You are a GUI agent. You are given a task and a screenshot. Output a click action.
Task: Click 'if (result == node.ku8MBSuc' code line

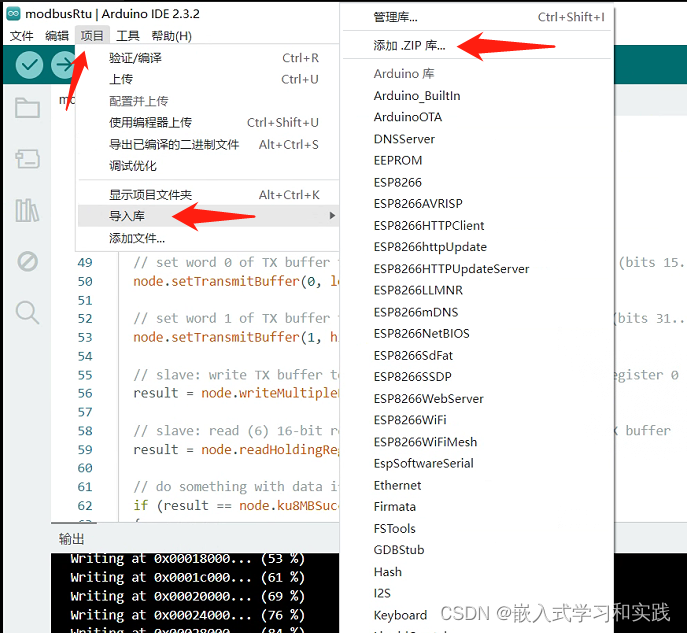click(236, 506)
